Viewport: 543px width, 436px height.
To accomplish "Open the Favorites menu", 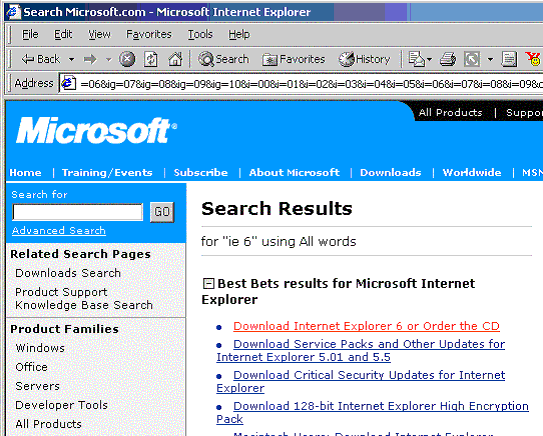I will point(149,34).
